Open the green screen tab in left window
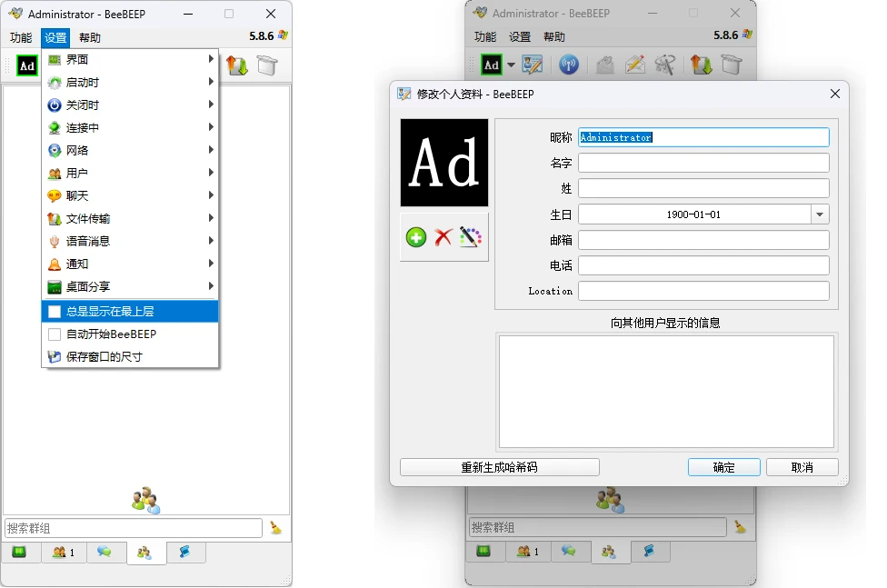Image resolution: width=887 pixels, height=588 pixels. [20, 552]
